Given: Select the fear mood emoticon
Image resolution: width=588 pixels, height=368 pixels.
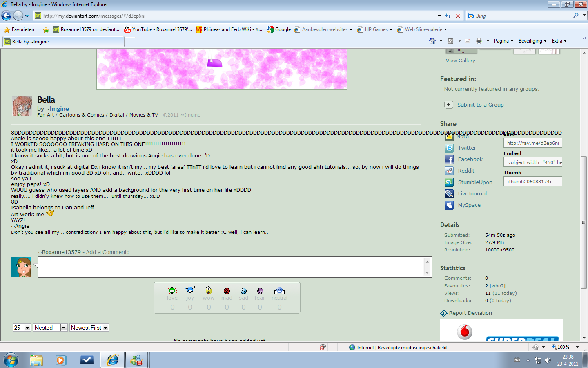Looking at the screenshot, I should coord(260,291).
